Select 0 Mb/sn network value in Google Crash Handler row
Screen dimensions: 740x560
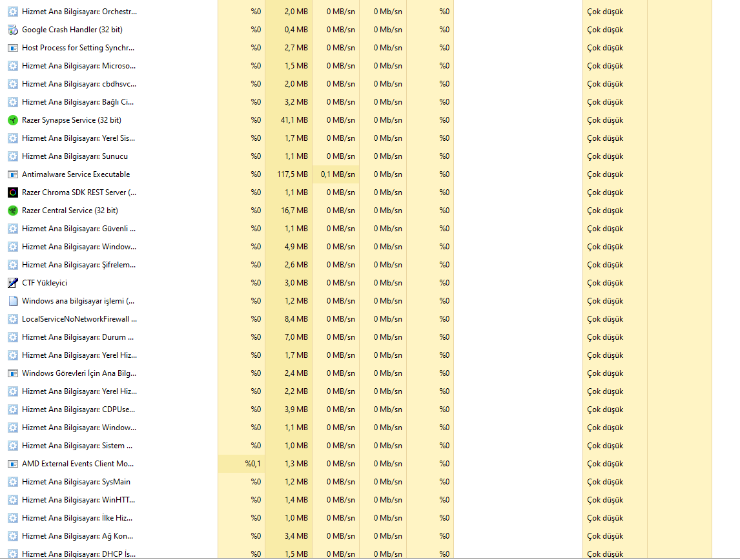pos(387,30)
